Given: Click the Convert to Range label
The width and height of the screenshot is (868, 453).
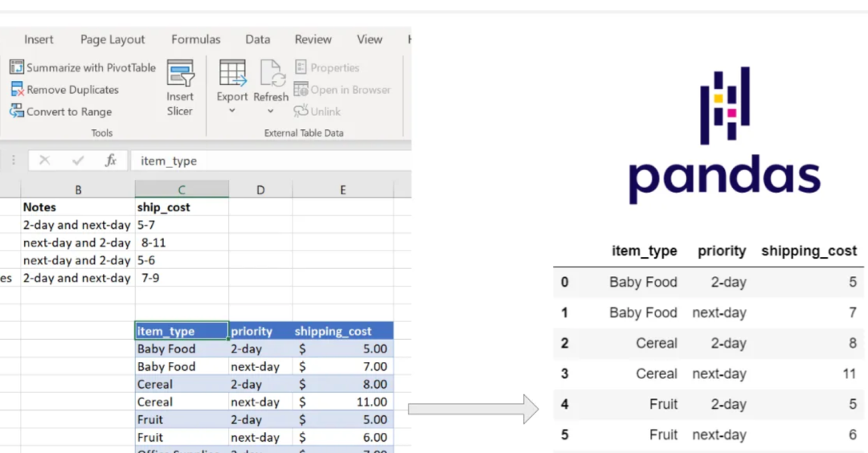Looking at the screenshot, I should (69, 112).
